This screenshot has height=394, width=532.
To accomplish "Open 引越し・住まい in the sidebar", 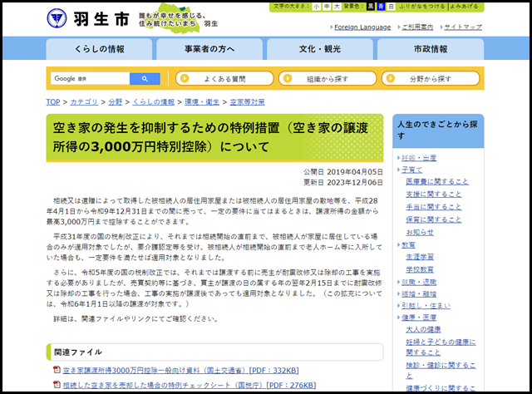I will (426, 306).
